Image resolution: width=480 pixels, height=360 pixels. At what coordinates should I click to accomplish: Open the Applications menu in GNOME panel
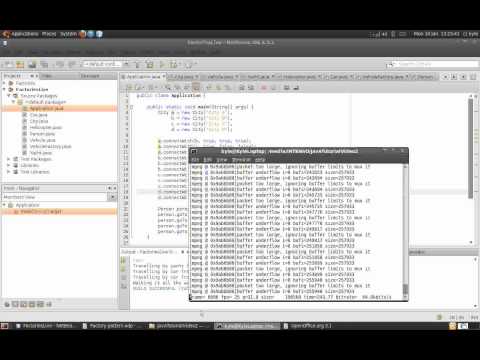(25, 34)
